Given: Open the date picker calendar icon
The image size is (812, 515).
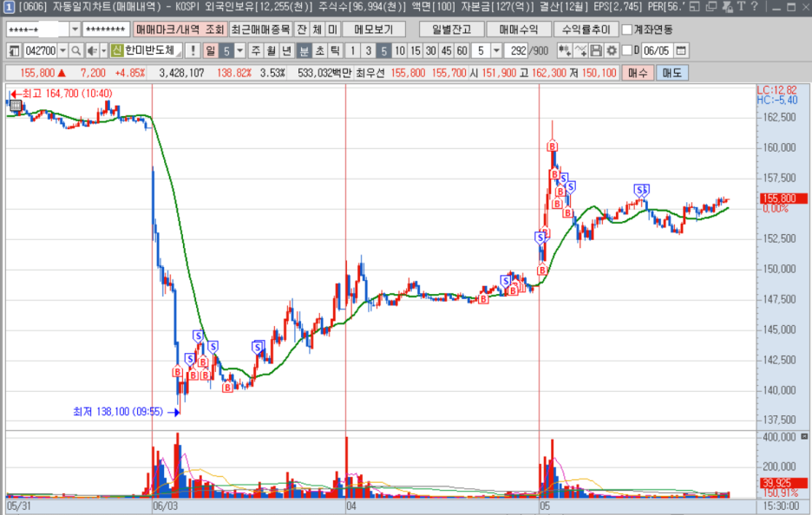Looking at the screenshot, I should 681,50.
